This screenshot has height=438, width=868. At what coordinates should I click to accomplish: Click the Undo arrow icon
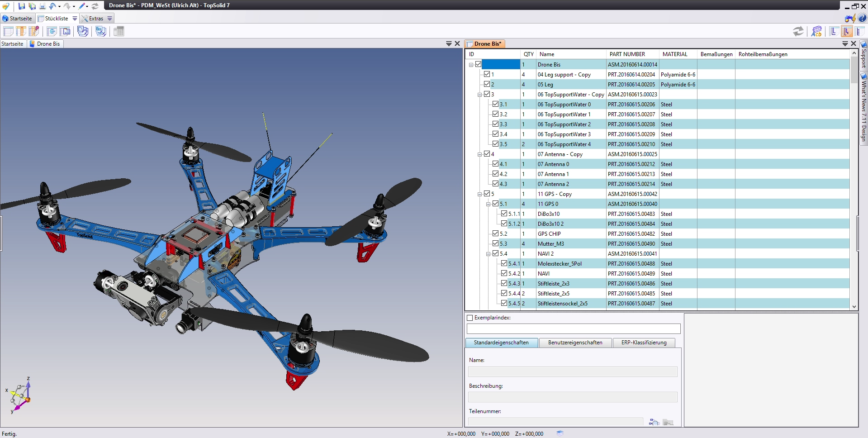pos(52,6)
